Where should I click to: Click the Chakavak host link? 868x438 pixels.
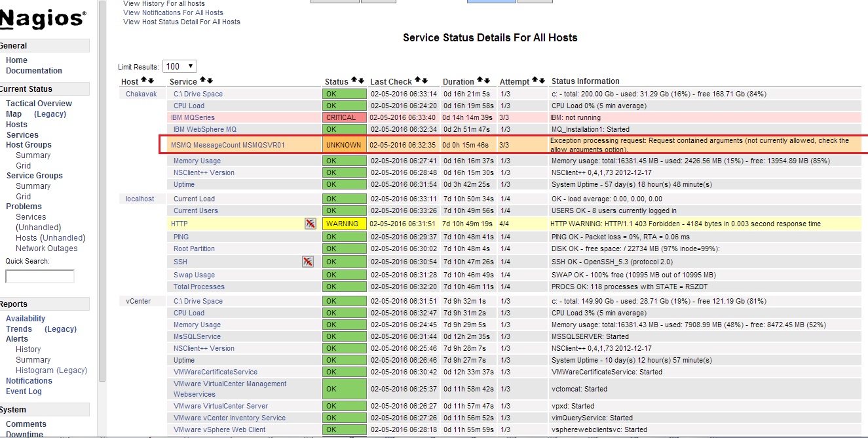coord(142,94)
